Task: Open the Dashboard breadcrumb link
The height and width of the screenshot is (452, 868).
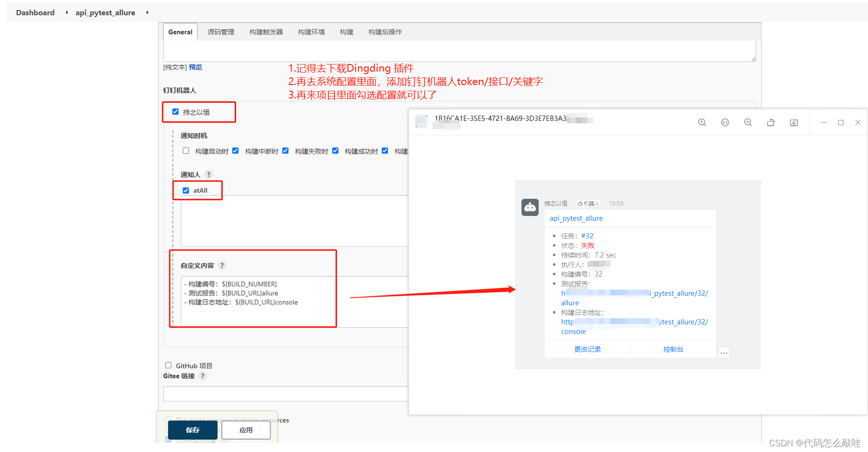Action: tap(35, 12)
